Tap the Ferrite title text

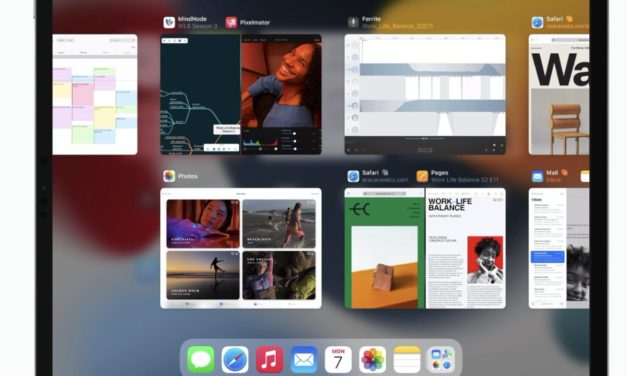[371, 19]
